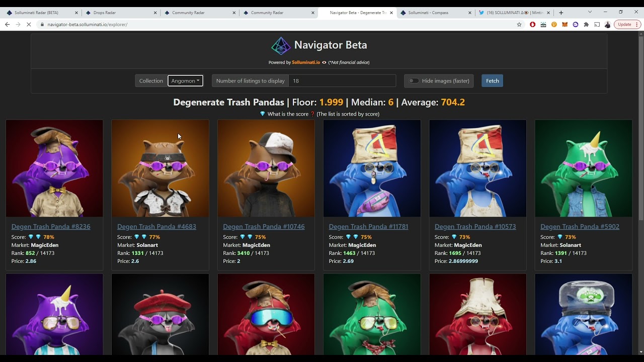This screenshot has width=644, height=362.
Task: Open the Chrome profile avatar
Action: pyautogui.click(x=607, y=24)
